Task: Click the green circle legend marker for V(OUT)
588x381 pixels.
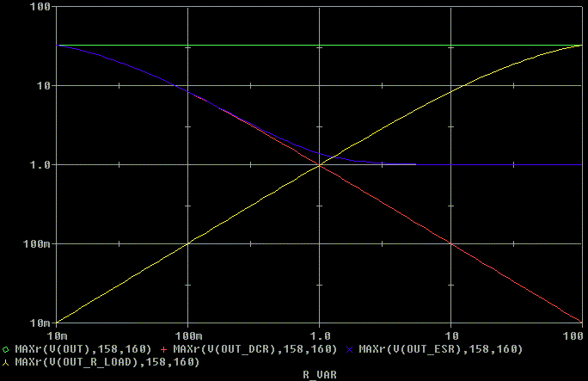Action: coord(7,350)
